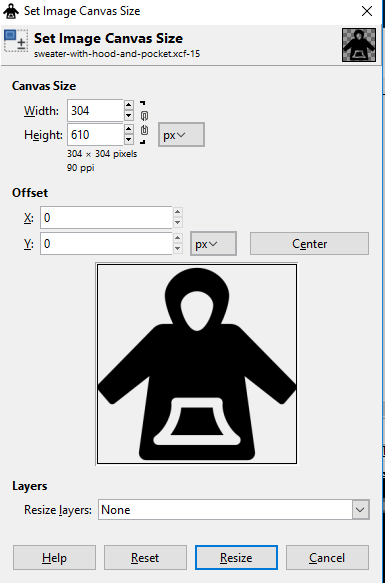Click the GIMP icon in title bar

tap(11, 11)
